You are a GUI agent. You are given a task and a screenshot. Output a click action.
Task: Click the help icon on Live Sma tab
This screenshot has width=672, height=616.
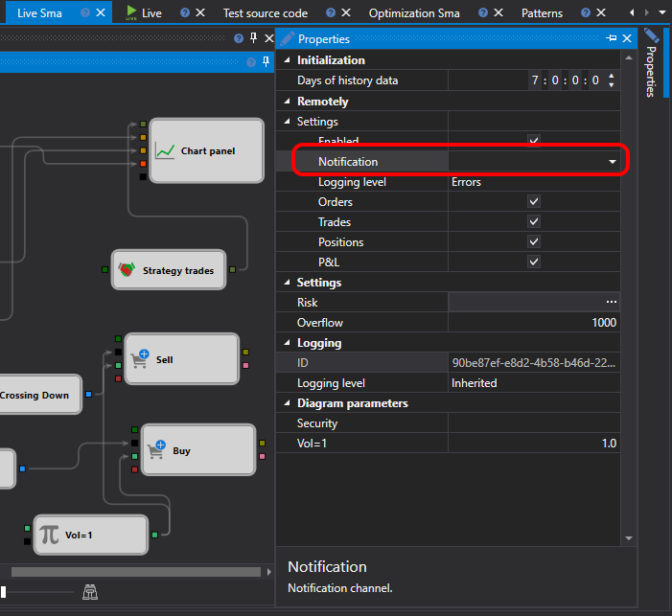point(85,12)
